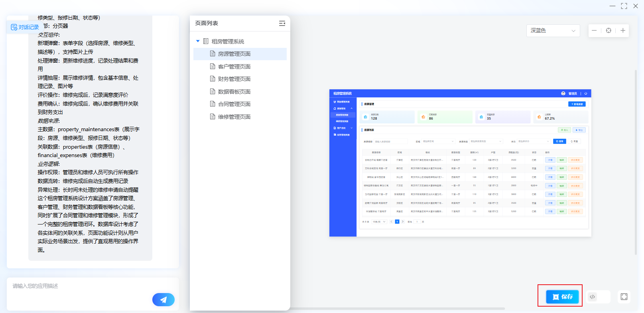This screenshot has width=644, height=313.
Task: Open 维修管理页面 from the page list
Action: pos(234,117)
